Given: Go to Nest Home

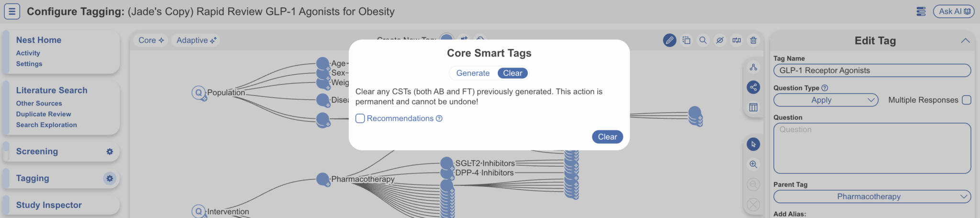Looking at the screenshot, I should [x=39, y=40].
